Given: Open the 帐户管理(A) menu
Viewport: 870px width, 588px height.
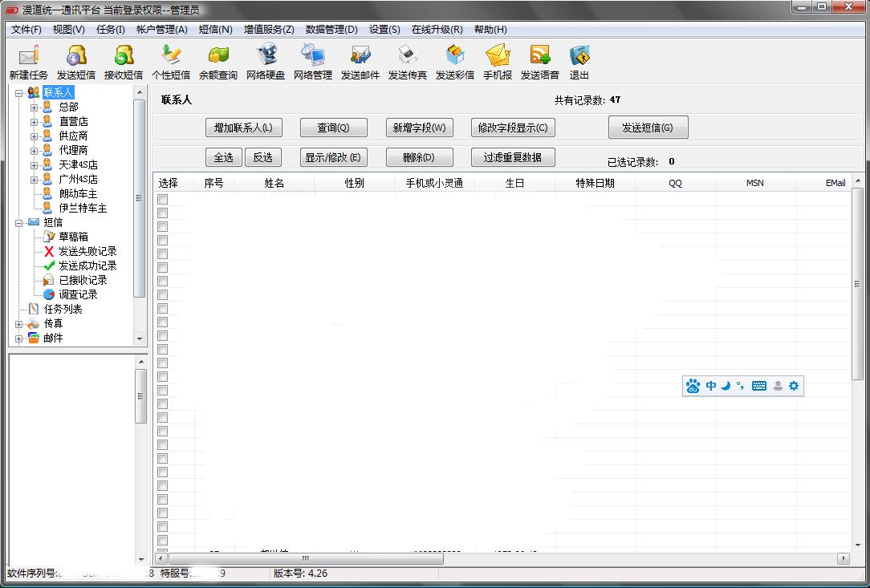Looking at the screenshot, I should tap(162, 30).
